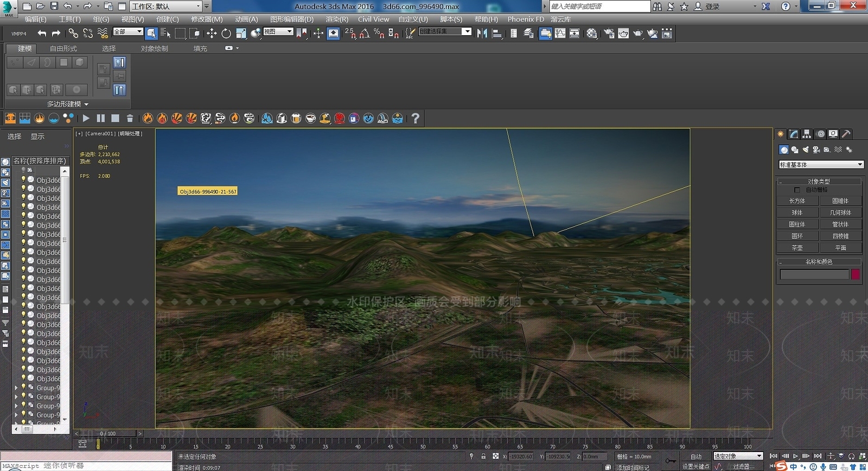Click the 球体 sphere button
This screenshot has width=868, height=471.
coord(797,212)
